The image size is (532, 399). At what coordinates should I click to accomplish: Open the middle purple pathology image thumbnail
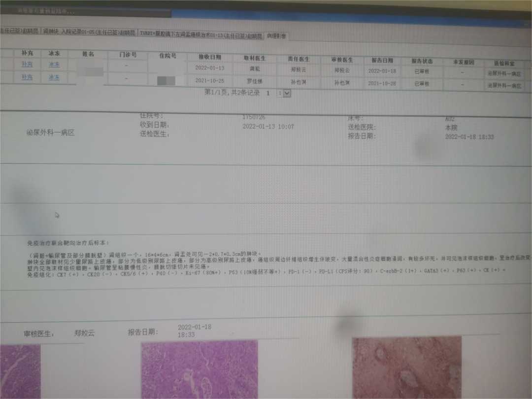(199, 370)
